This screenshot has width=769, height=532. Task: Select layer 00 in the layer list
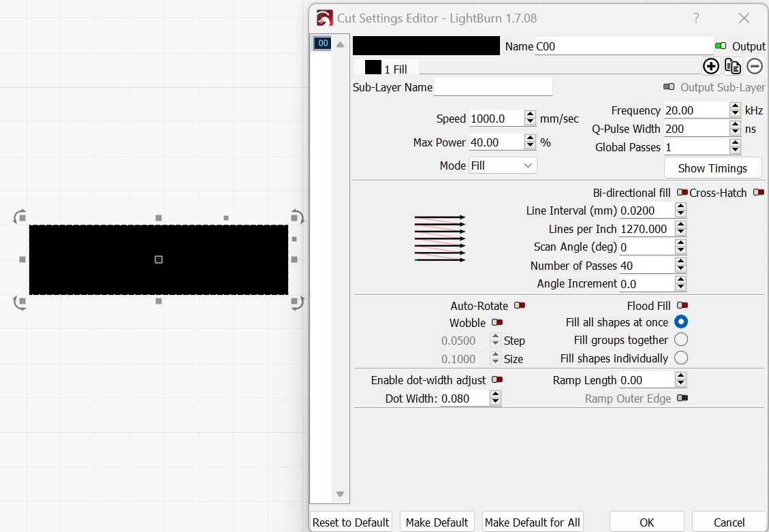point(322,43)
